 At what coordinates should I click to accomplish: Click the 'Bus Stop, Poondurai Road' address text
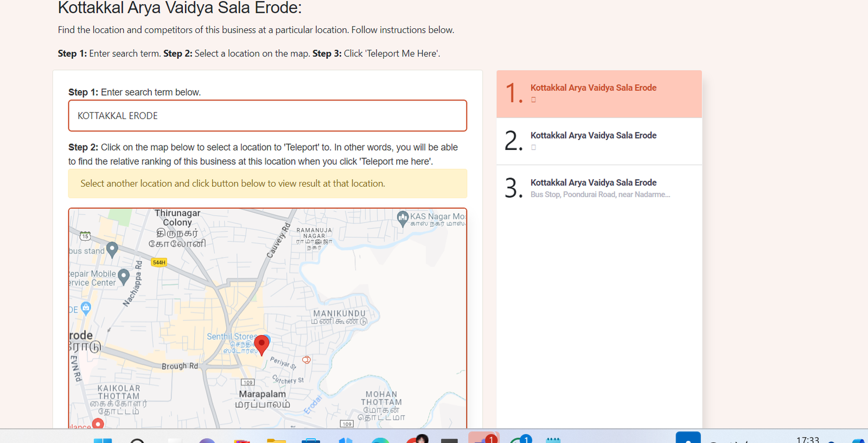pyautogui.click(x=600, y=194)
